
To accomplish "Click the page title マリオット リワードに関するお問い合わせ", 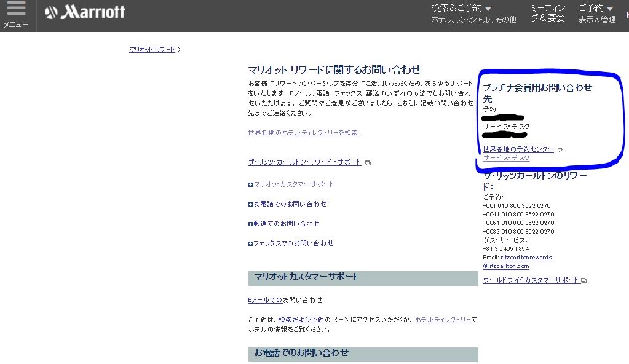I will 334,70.
